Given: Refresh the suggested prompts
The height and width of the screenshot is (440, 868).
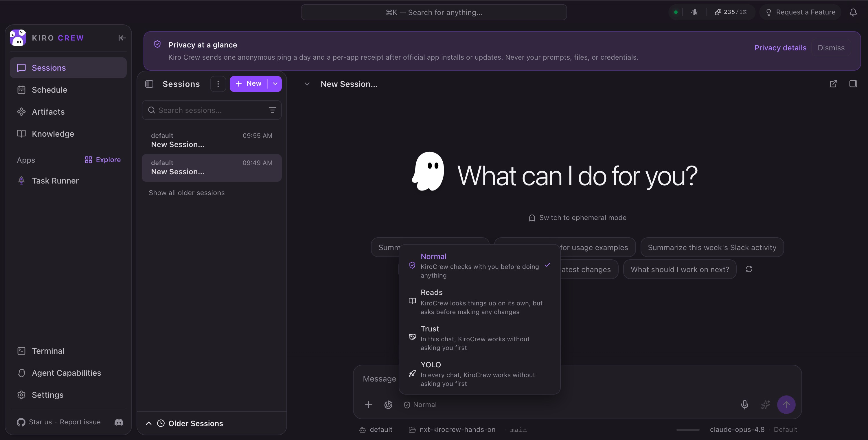Looking at the screenshot, I should (749, 269).
